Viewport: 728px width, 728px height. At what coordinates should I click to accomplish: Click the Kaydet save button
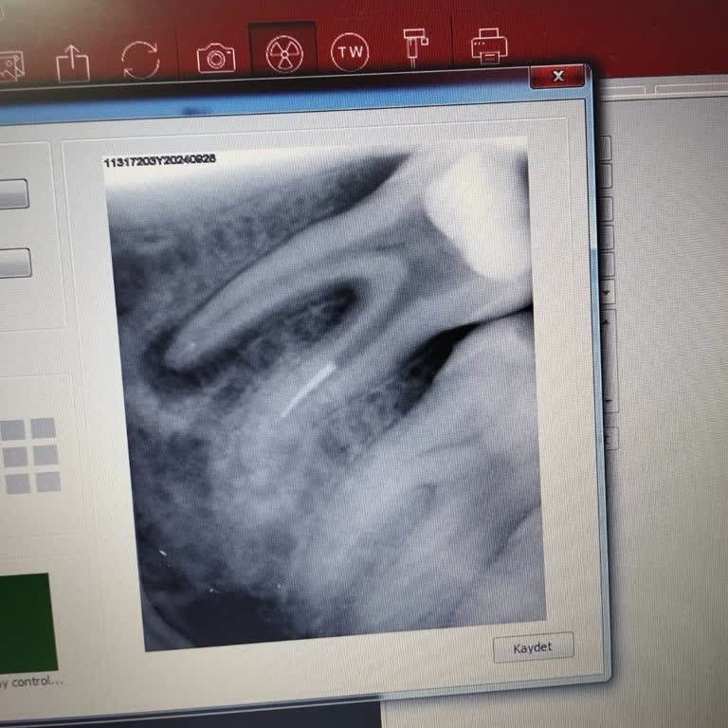tap(533, 647)
